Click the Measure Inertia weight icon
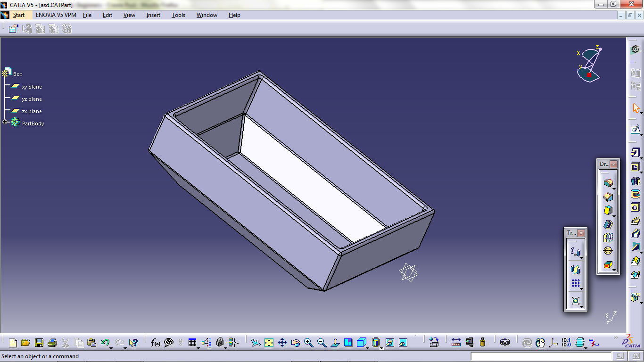This screenshot has width=644, height=362. click(x=483, y=343)
